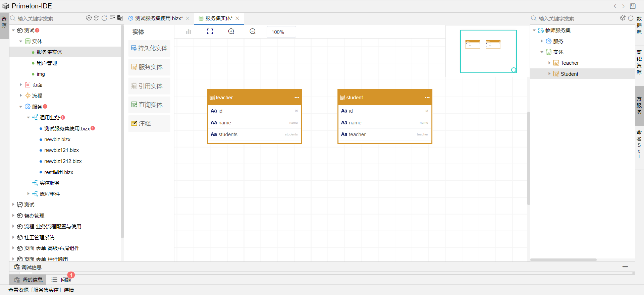Viewport: 644px width, 295px height.
Task: Open the teacher entity three-dot menu
Action: pos(297,98)
